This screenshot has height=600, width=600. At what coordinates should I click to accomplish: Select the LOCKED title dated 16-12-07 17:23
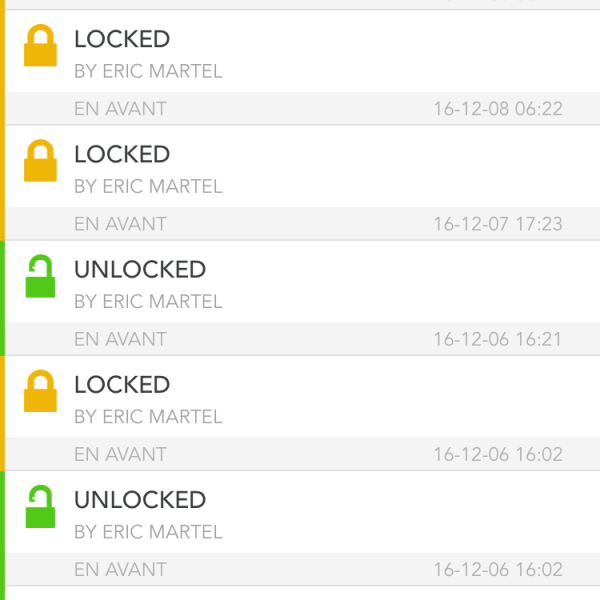click(122, 155)
